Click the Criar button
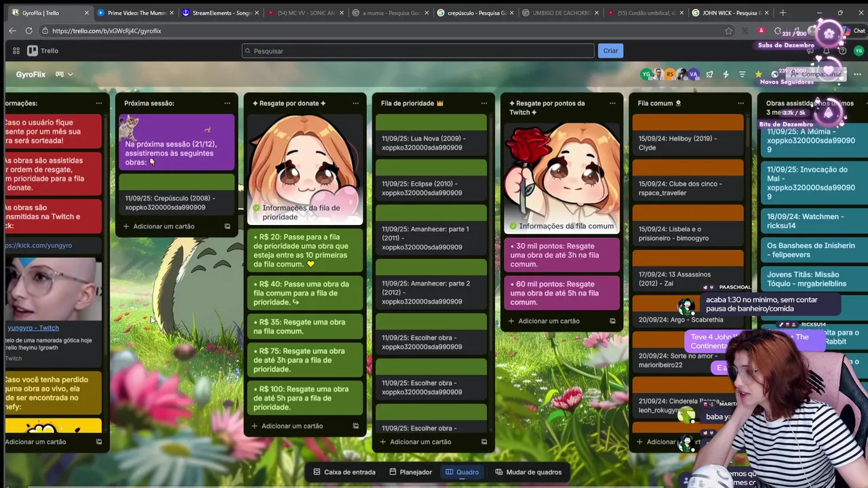Image resolution: width=868 pixels, height=488 pixels. [x=610, y=51]
